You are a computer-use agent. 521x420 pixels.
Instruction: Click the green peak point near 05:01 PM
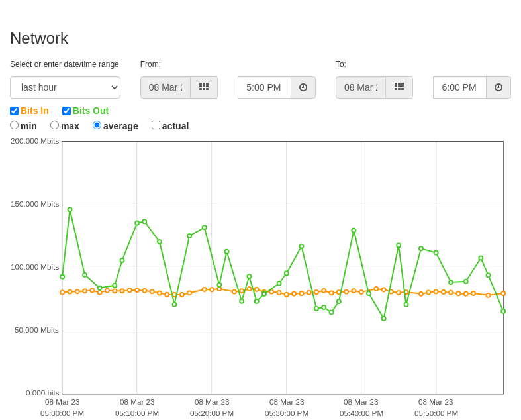tap(70, 210)
